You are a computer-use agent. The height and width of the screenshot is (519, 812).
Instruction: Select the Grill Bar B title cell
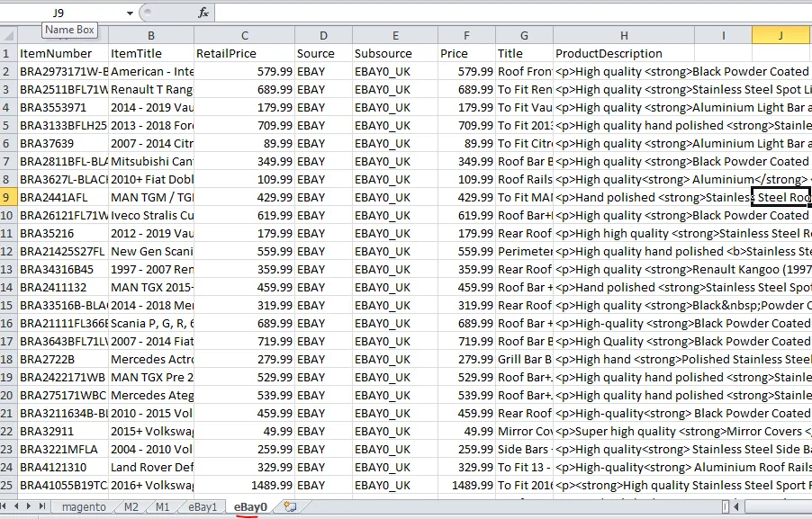524,359
